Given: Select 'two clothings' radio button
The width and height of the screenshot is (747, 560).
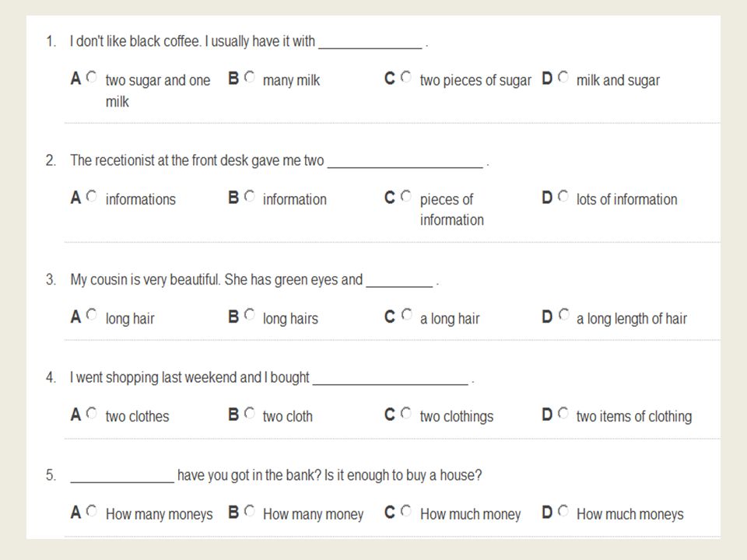Looking at the screenshot, I should pos(406,413).
